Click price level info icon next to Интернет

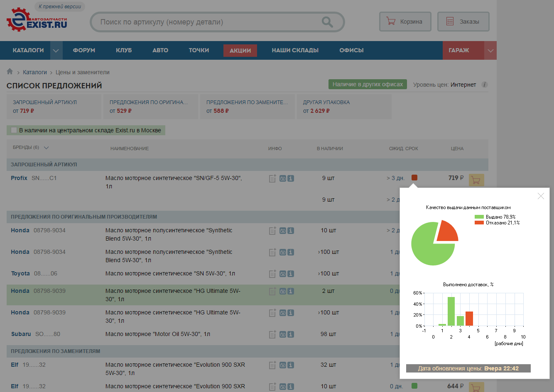(x=484, y=85)
